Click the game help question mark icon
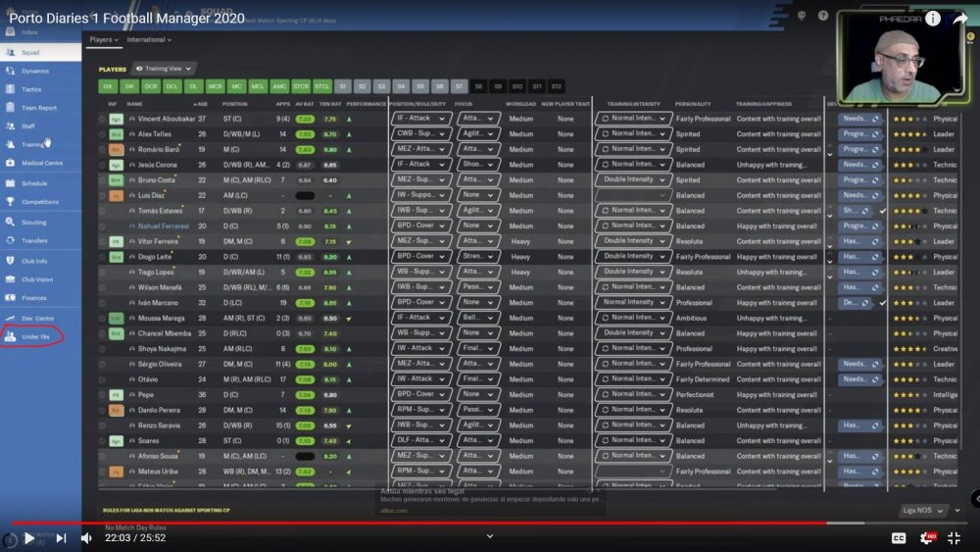Viewport: 980px width, 552px height. 823,16
